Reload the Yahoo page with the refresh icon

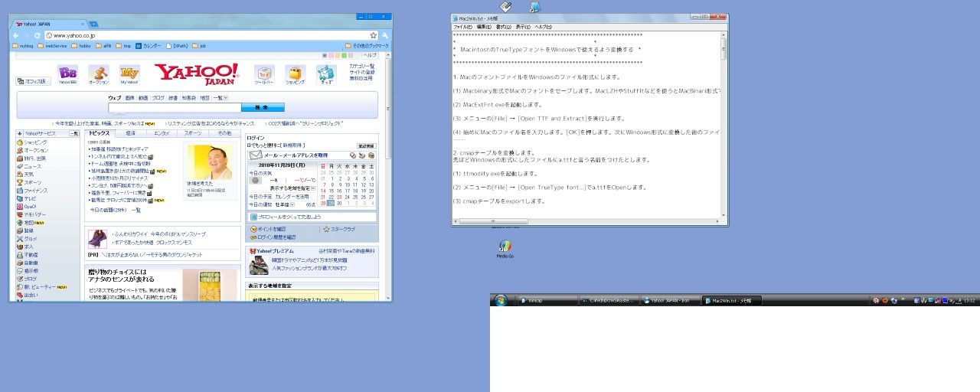(x=38, y=35)
